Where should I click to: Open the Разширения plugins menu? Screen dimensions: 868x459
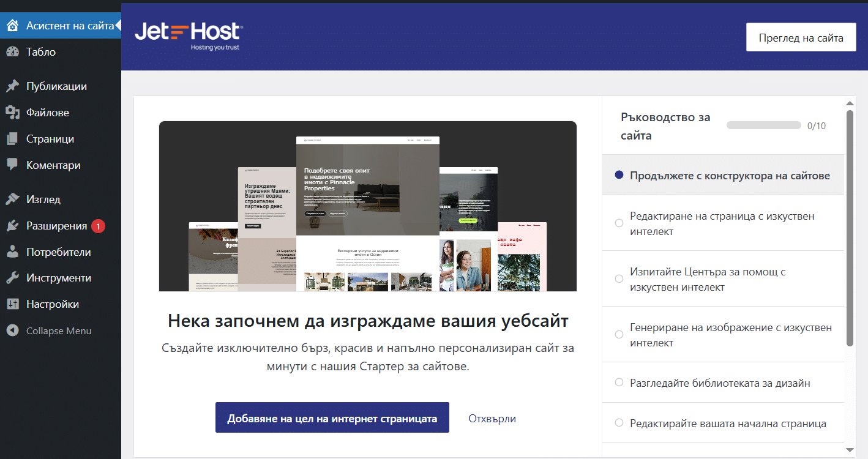coord(56,226)
